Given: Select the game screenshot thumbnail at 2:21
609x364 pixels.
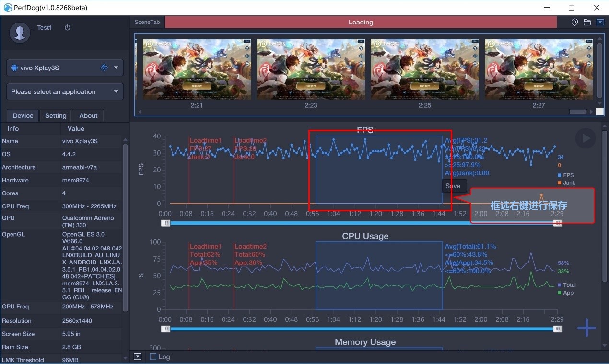Looking at the screenshot, I should tap(197, 69).
